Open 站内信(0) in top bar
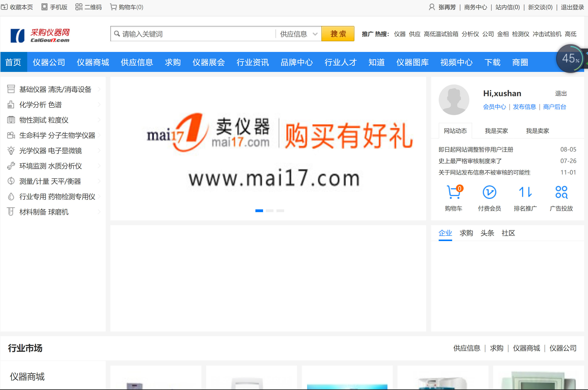 [507, 7]
